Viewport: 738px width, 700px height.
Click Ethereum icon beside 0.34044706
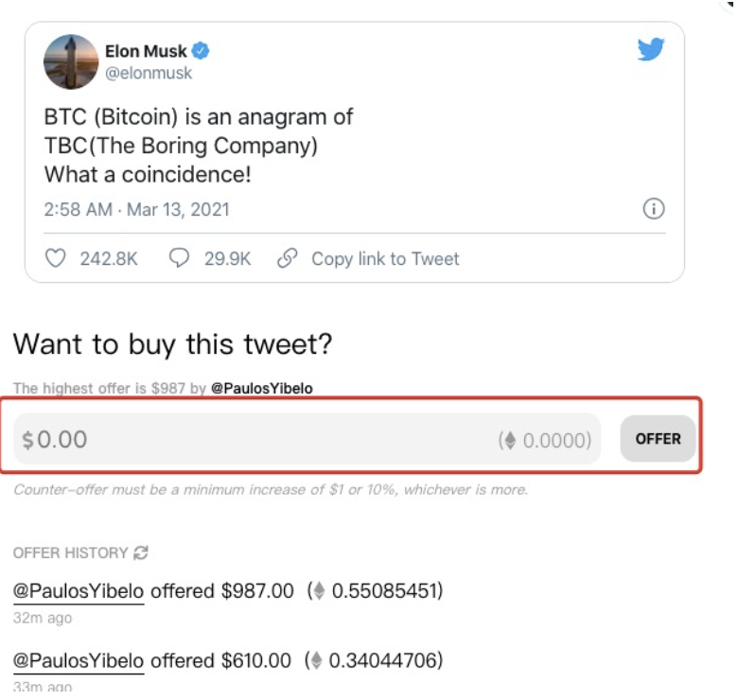[319, 659]
